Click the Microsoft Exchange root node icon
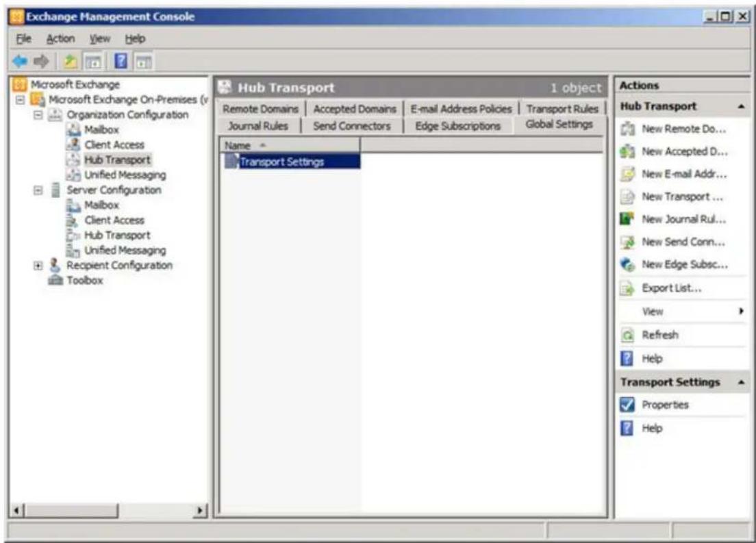This screenshot has height=543, width=756. click(19, 84)
